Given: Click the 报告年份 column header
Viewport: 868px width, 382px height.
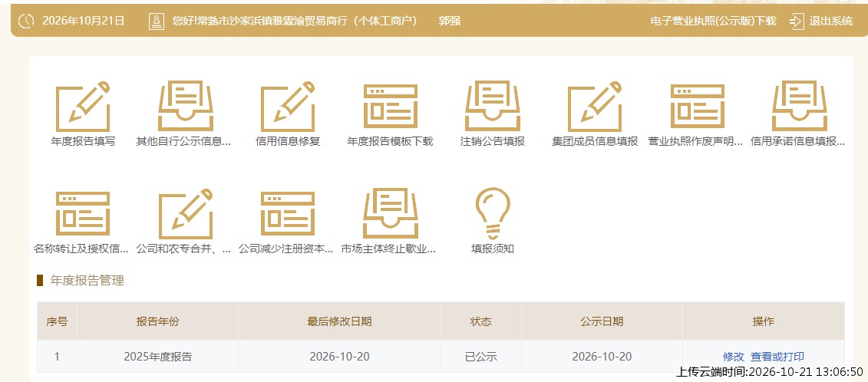Looking at the screenshot, I should (158, 321).
